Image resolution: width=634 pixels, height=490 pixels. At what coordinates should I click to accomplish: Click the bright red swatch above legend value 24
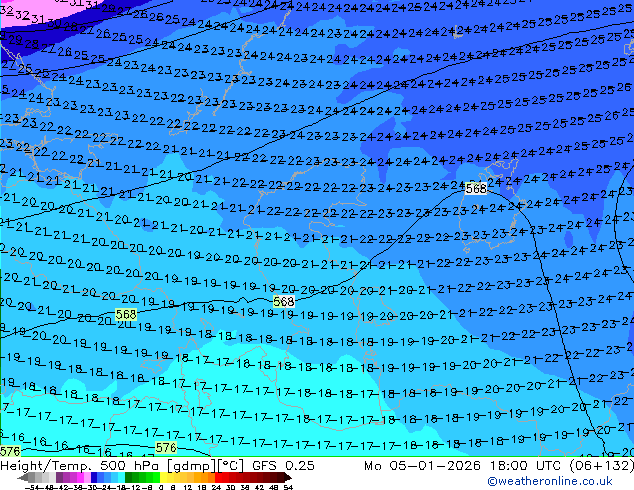pyautogui.click(x=218, y=478)
